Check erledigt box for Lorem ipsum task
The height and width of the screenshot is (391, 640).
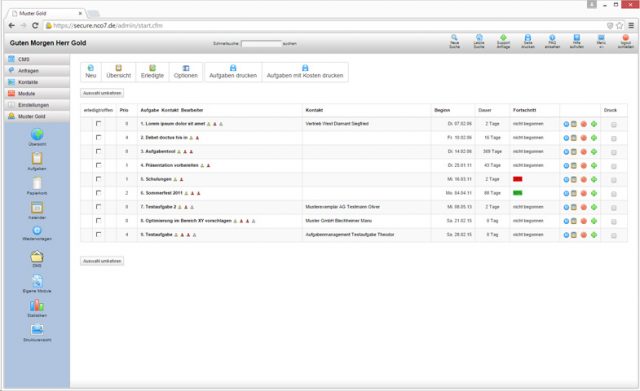point(98,124)
